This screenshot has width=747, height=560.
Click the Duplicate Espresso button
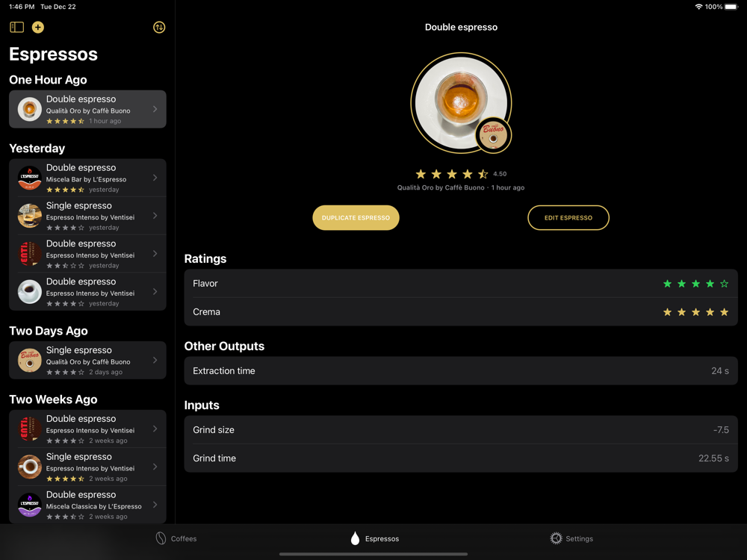click(x=356, y=217)
